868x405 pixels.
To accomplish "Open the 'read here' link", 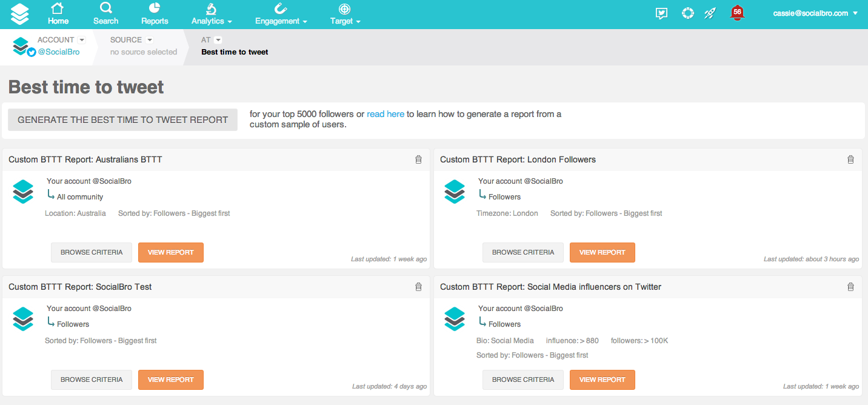I will 386,114.
